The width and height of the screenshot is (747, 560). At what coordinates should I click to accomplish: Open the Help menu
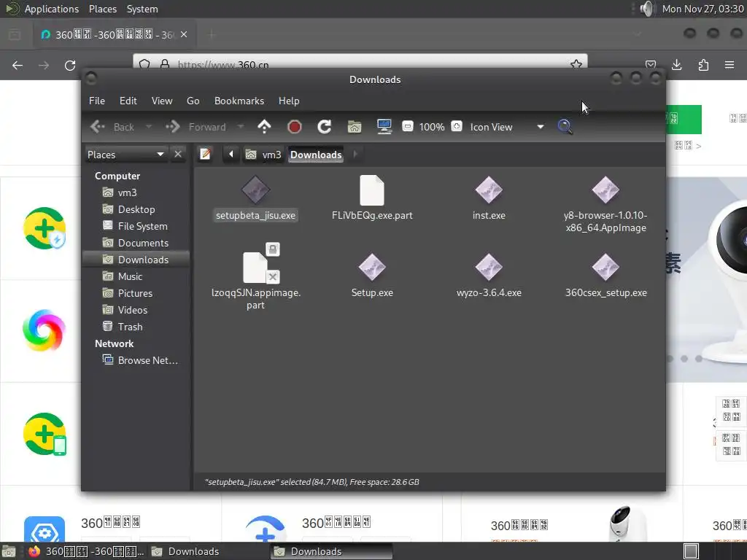click(289, 101)
